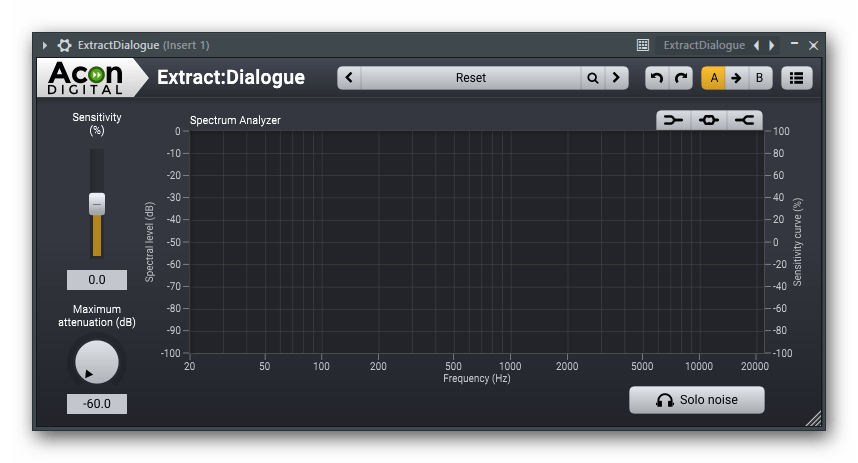Click the Sensitivity (%) label
Image resolution: width=858 pixels, height=463 pixels.
(97, 124)
